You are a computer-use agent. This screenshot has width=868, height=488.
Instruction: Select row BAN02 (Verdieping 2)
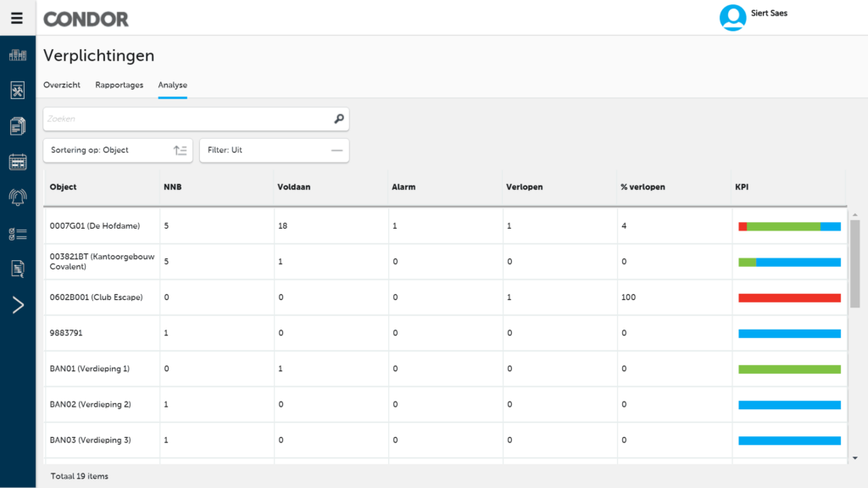tap(445, 404)
